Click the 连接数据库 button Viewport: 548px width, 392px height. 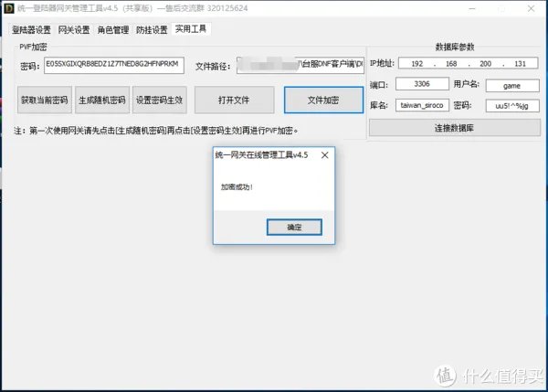[x=454, y=128]
